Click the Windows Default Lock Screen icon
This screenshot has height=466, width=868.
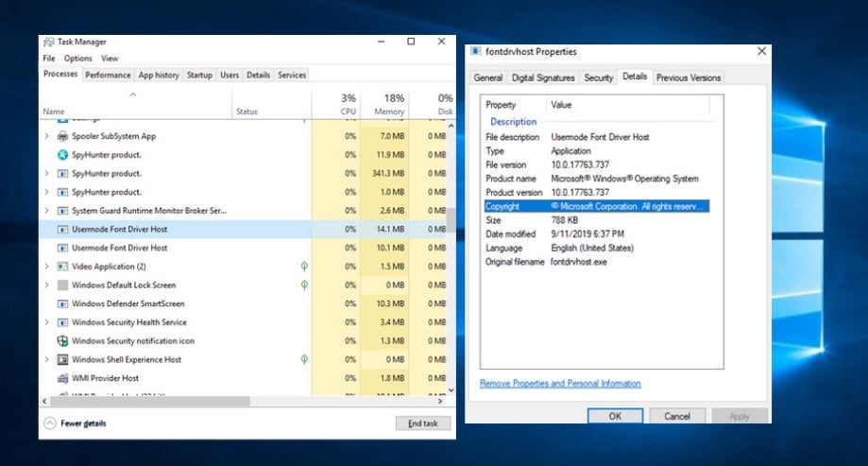pyautogui.click(x=62, y=285)
